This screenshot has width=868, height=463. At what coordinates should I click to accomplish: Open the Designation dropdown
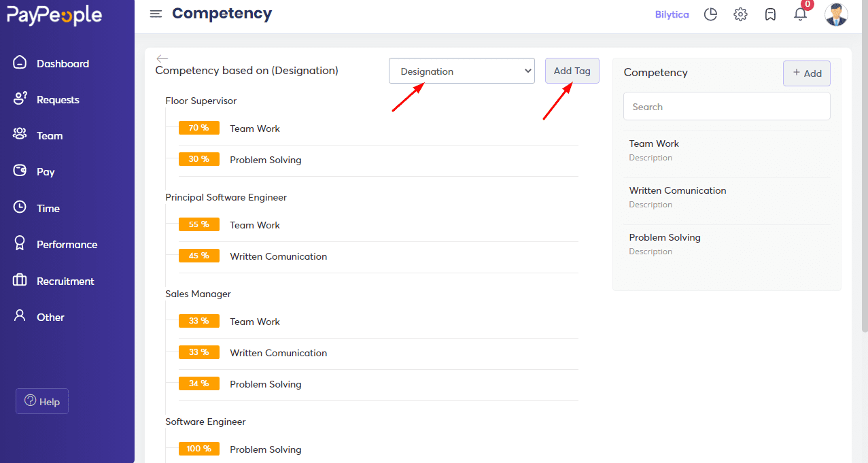(462, 71)
